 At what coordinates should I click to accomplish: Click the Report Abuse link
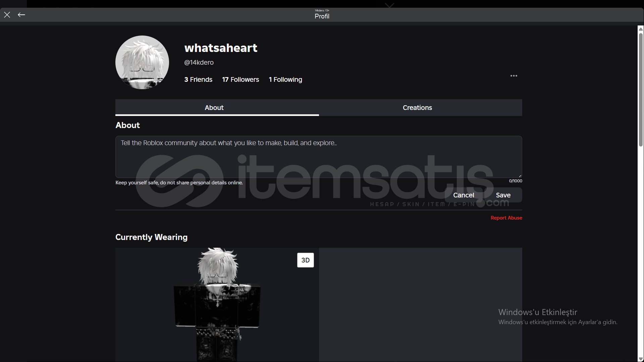point(506,218)
